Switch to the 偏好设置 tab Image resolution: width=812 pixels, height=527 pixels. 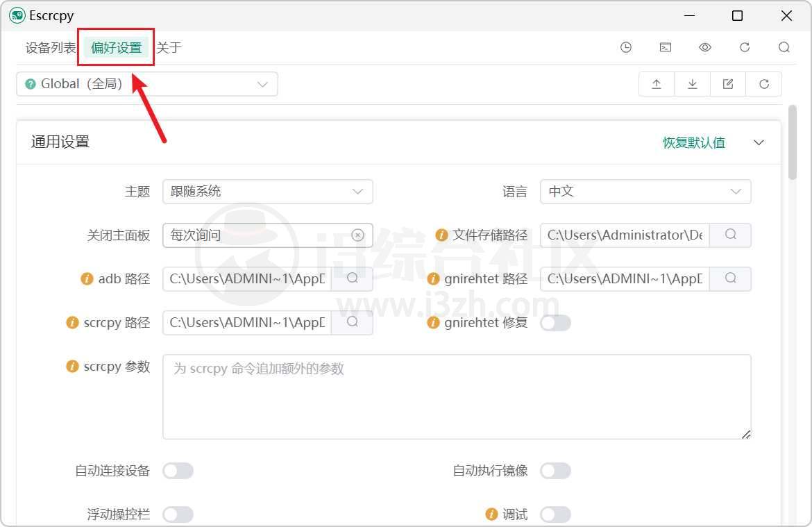point(117,48)
